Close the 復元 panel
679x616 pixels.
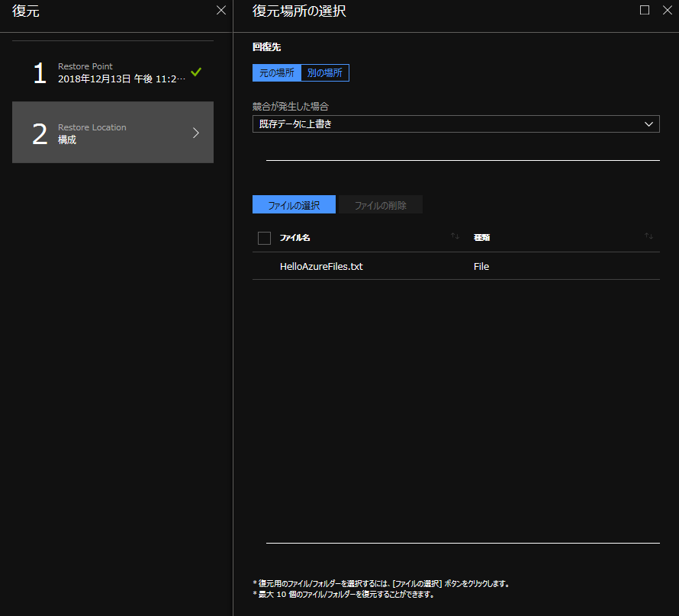click(x=221, y=11)
